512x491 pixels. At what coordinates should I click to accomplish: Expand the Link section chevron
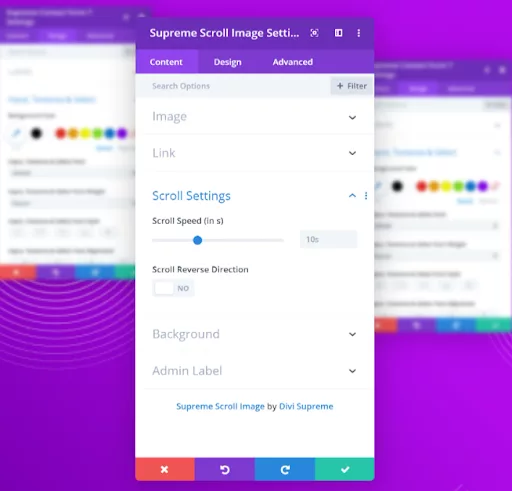click(x=352, y=153)
